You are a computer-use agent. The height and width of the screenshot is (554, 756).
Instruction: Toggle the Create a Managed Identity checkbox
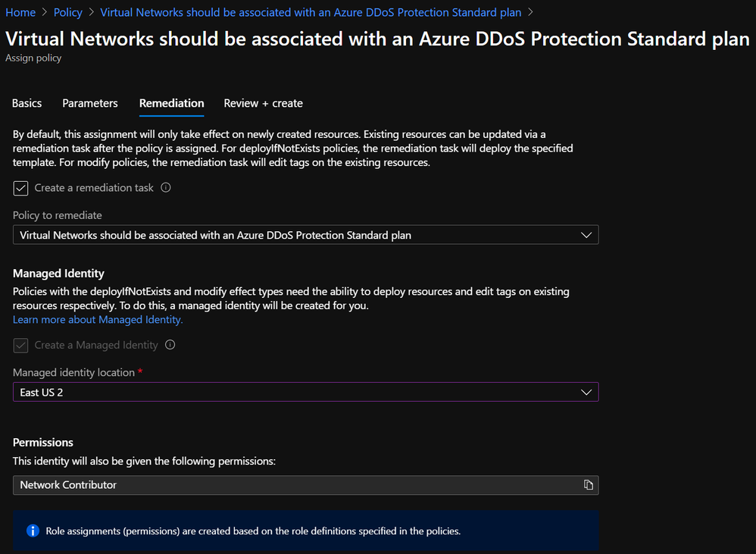21,345
